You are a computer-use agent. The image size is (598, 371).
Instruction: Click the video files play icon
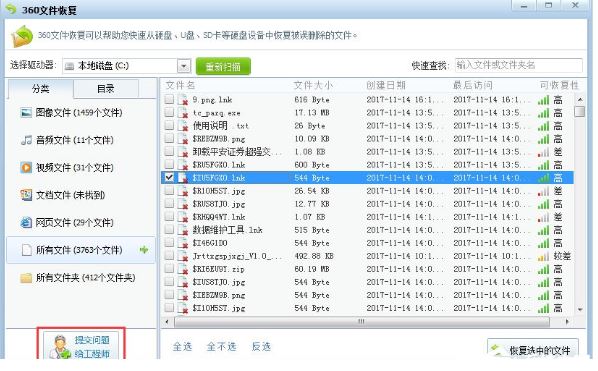pyautogui.click(x=26, y=168)
